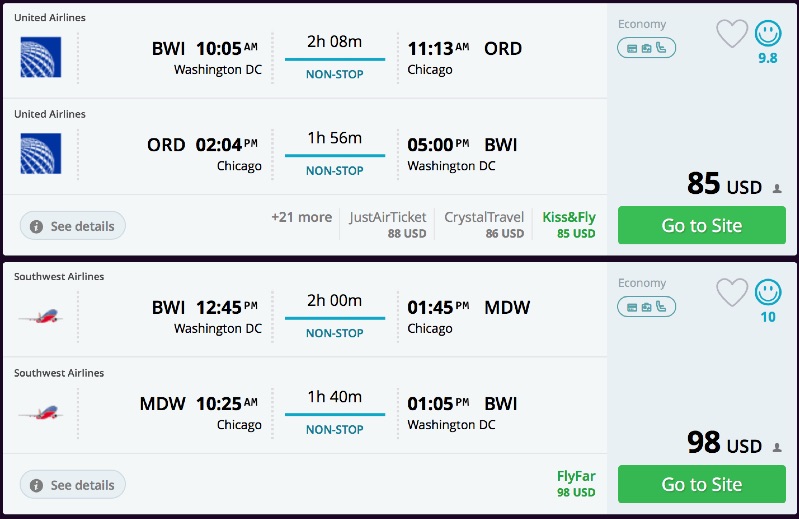Go to Site for the 98 USD fare
Image resolution: width=799 pixels, height=519 pixels.
pyautogui.click(x=701, y=484)
